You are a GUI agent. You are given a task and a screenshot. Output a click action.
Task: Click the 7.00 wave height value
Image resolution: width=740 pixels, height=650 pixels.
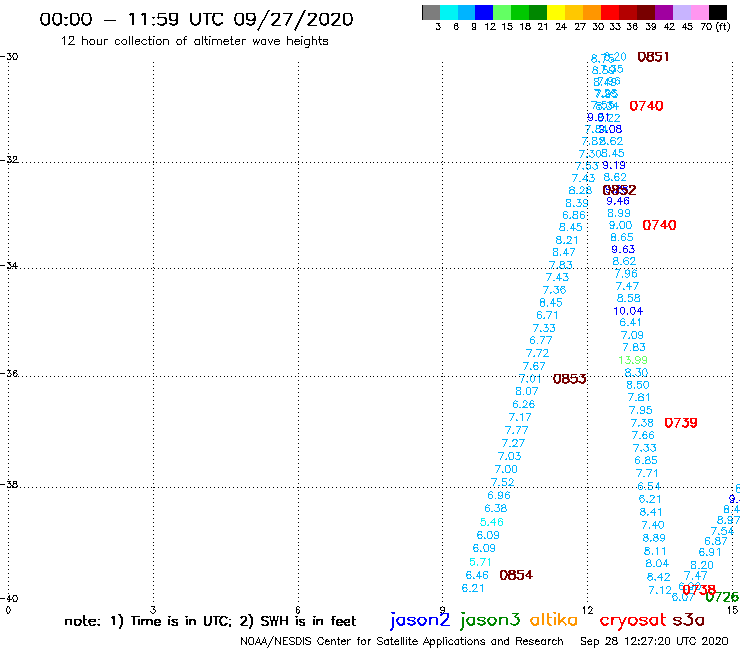click(506, 470)
